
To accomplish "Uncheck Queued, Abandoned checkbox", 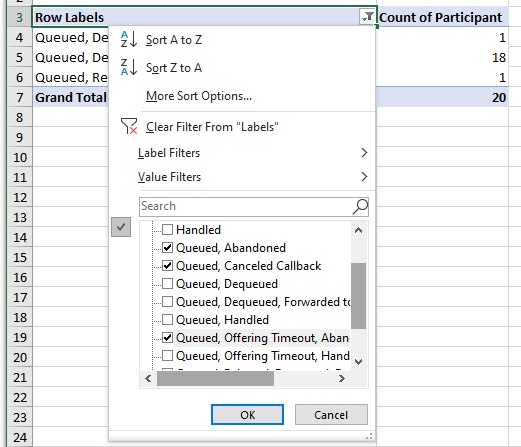I will (167, 247).
